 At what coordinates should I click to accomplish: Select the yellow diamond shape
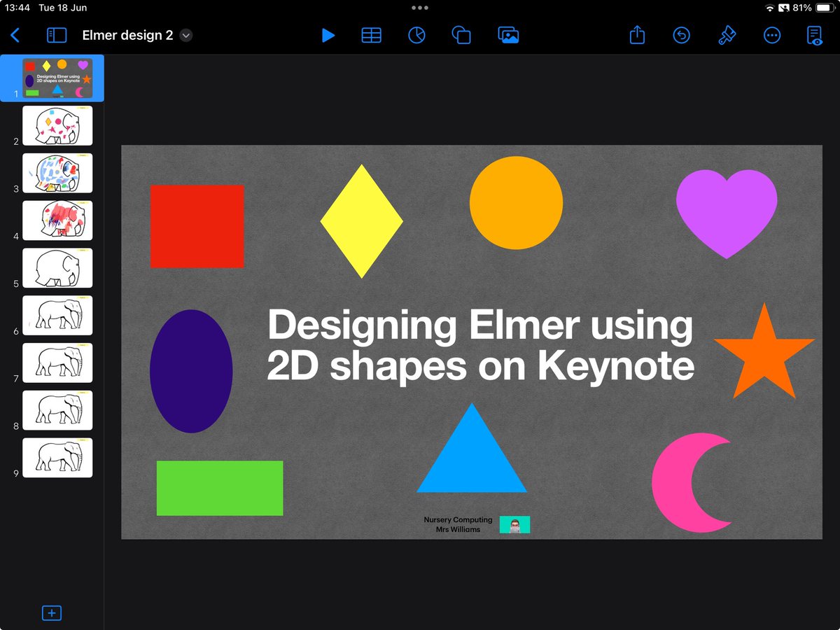coord(362,221)
